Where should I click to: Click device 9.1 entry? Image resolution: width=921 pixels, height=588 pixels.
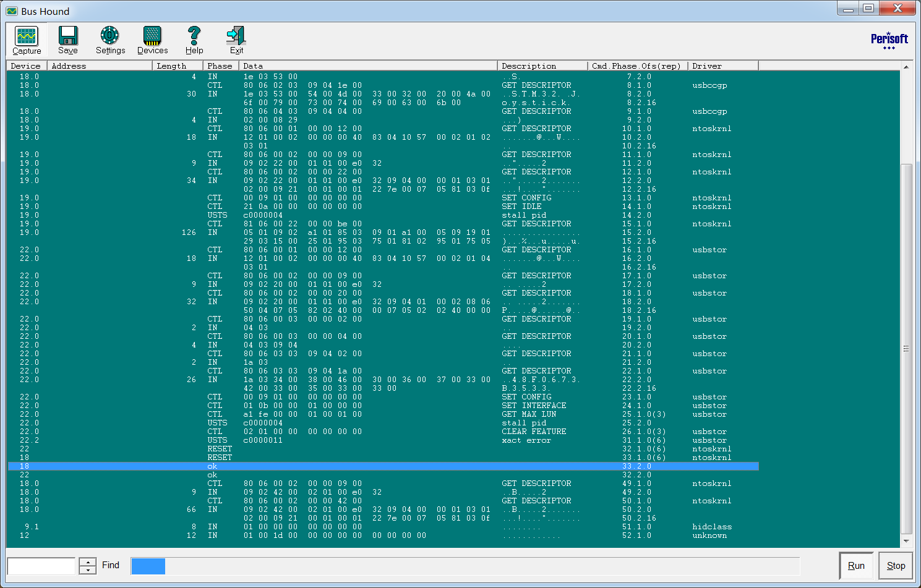(x=32, y=527)
